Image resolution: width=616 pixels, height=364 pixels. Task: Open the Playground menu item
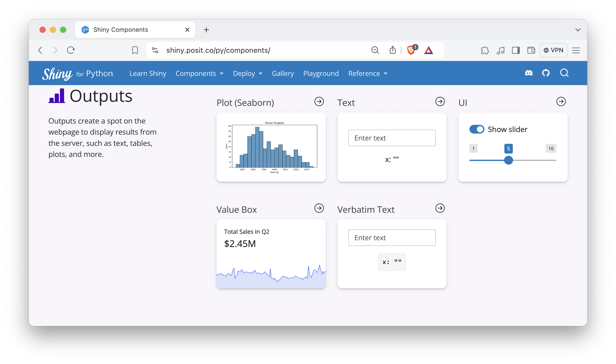point(321,74)
